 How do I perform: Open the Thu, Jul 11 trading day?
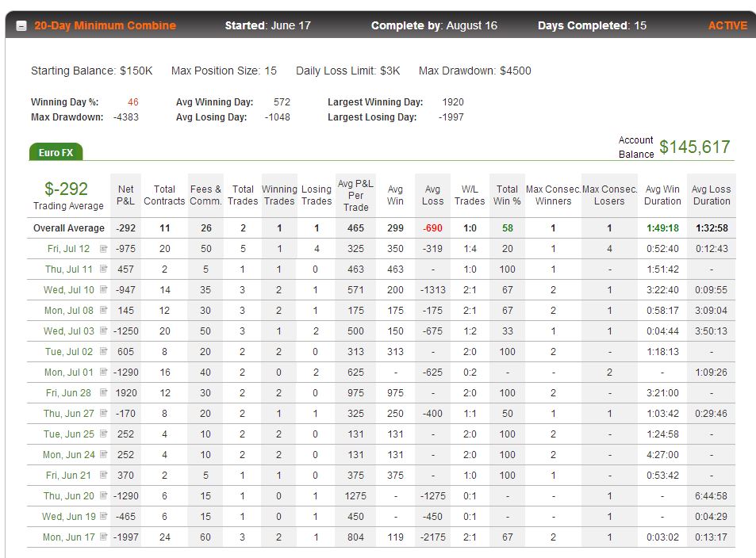pos(68,269)
